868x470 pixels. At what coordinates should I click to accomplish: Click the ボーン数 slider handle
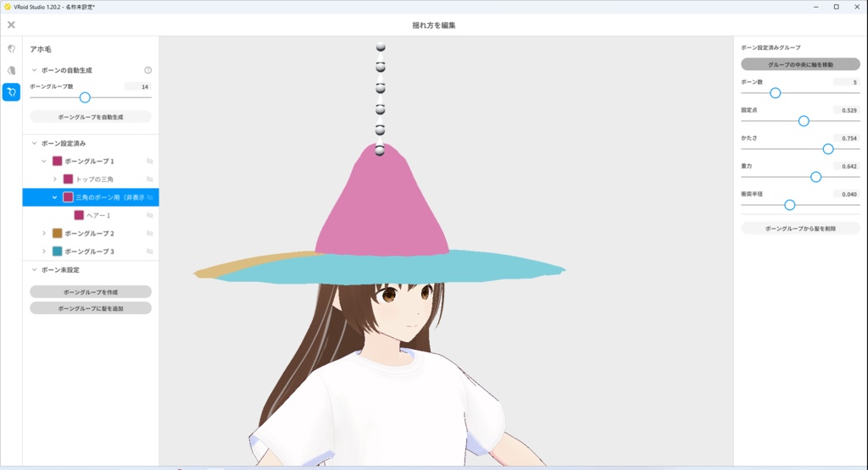click(776, 93)
